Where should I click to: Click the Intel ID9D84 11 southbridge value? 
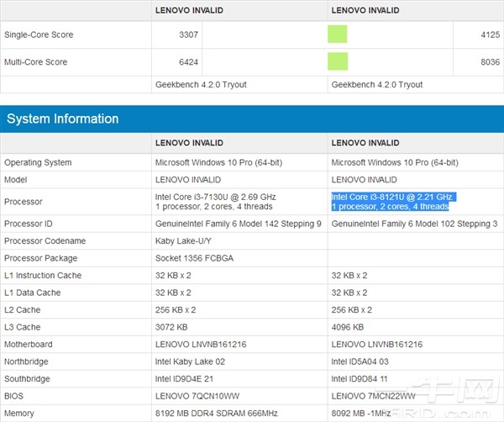pyautogui.click(x=360, y=379)
